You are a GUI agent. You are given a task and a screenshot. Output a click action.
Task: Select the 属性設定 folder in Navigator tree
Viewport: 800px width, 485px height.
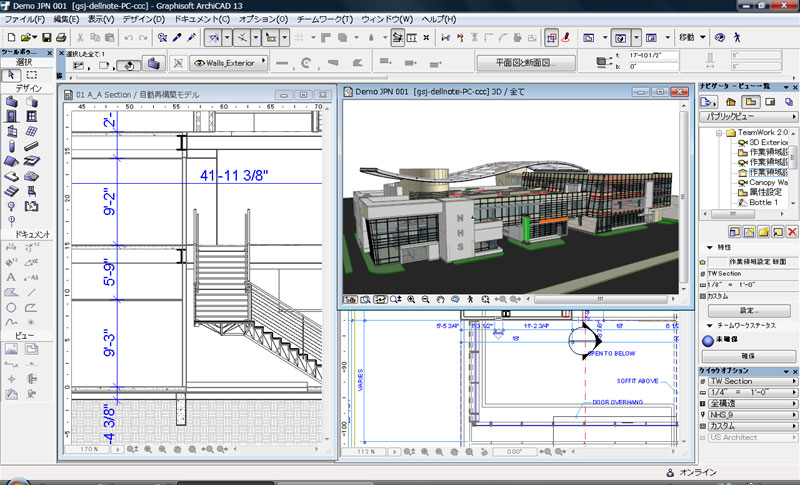click(x=760, y=192)
